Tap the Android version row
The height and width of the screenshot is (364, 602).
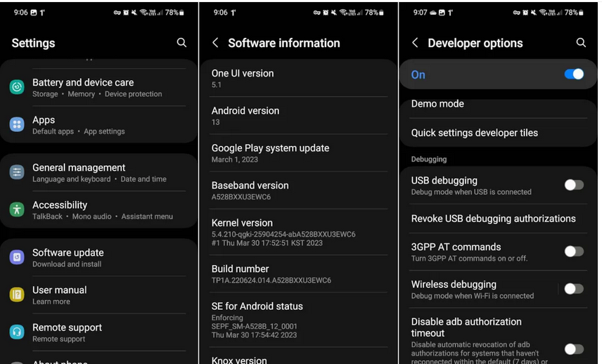[298, 116]
